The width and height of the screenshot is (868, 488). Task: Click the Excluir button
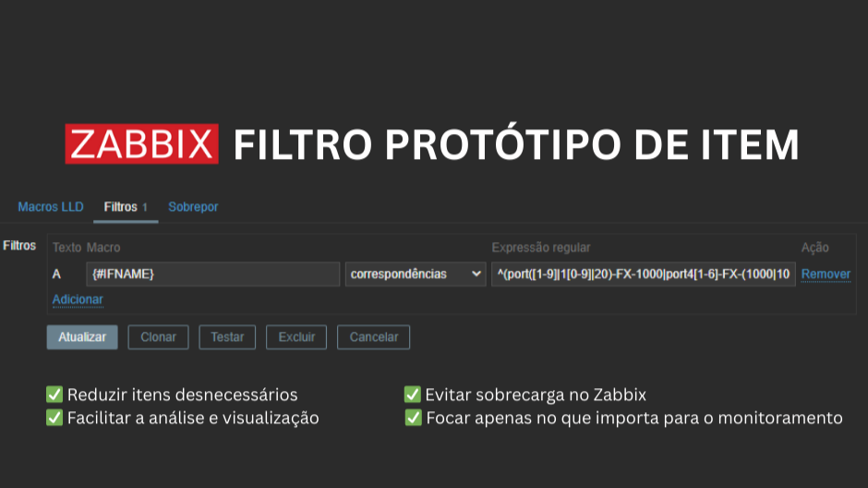tap(296, 336)
